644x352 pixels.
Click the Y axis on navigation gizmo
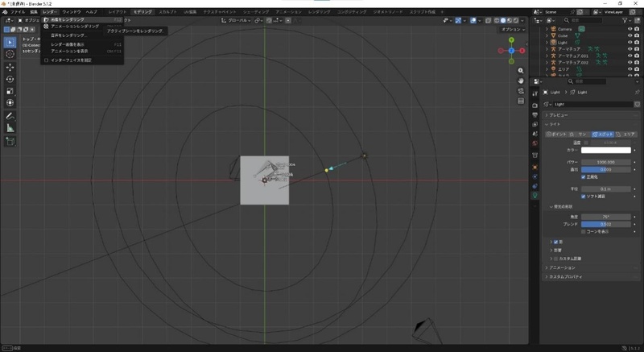[x=511, y=39]
